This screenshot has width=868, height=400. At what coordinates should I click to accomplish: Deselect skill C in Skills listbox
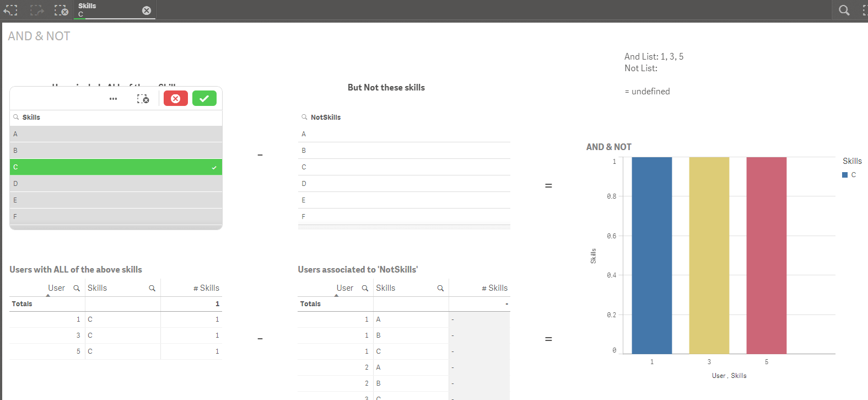coord(116,167)
